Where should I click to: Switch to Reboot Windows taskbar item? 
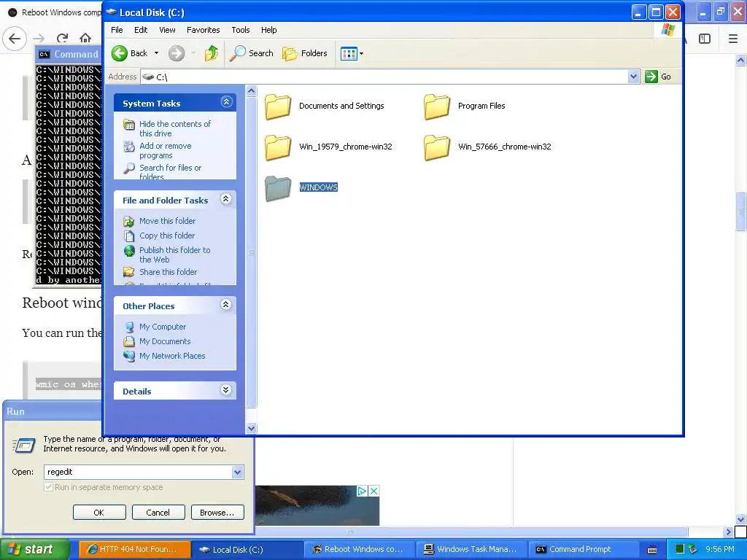[x=360, y=550]
